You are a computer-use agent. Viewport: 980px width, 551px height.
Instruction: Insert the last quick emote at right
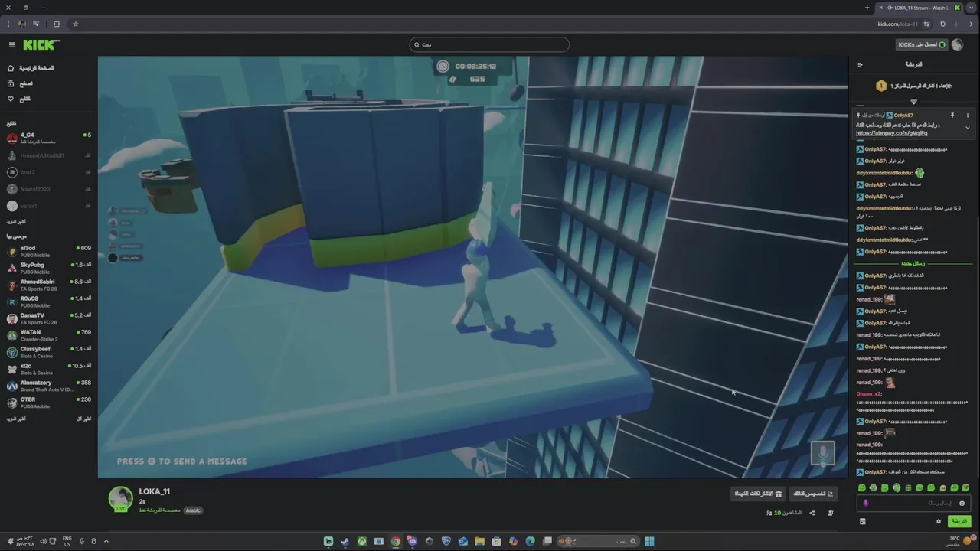[x=965, y=487]
